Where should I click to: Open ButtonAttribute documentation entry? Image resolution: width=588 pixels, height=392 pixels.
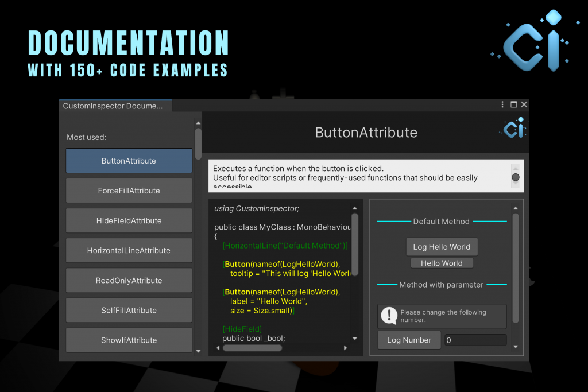129,161
